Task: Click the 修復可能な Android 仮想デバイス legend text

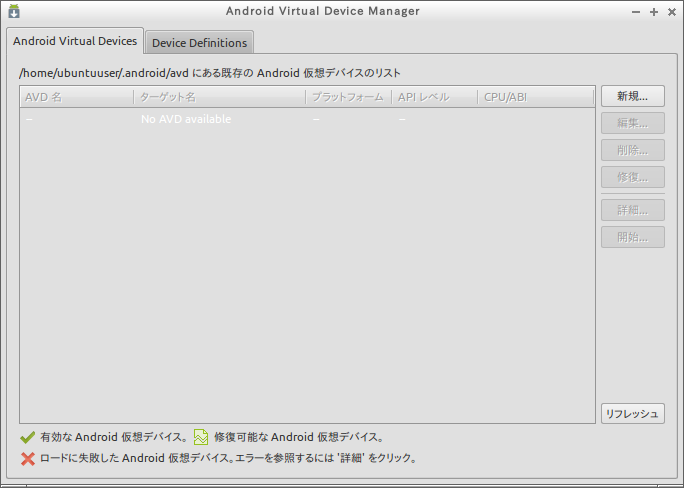Action: [299, 437]
